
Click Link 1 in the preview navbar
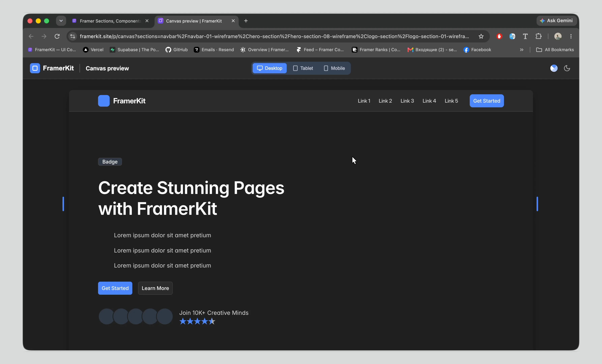pos(364,101)
